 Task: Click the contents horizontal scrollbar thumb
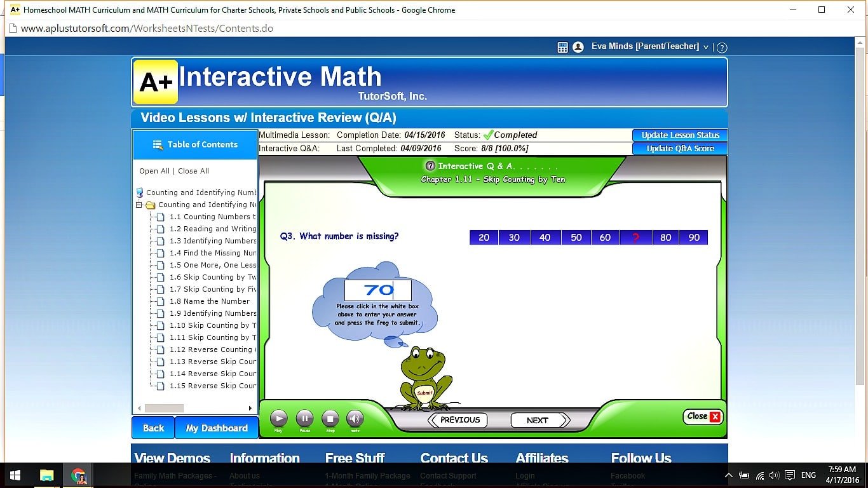point(164,408)
